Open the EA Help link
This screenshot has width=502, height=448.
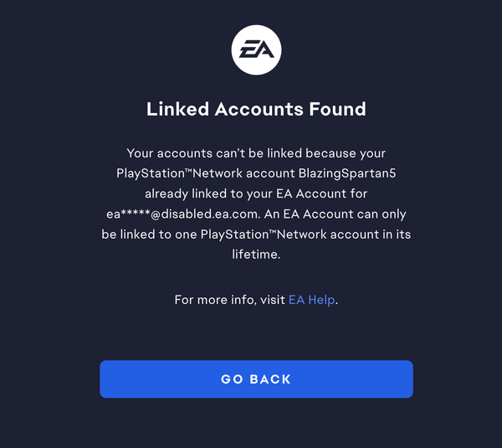(x=312, y=300)
